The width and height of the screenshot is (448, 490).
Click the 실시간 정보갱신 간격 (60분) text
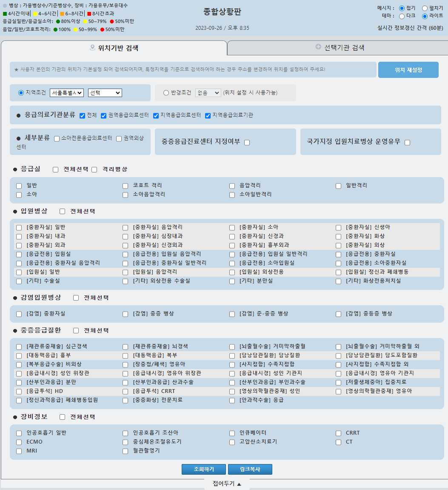410,28
